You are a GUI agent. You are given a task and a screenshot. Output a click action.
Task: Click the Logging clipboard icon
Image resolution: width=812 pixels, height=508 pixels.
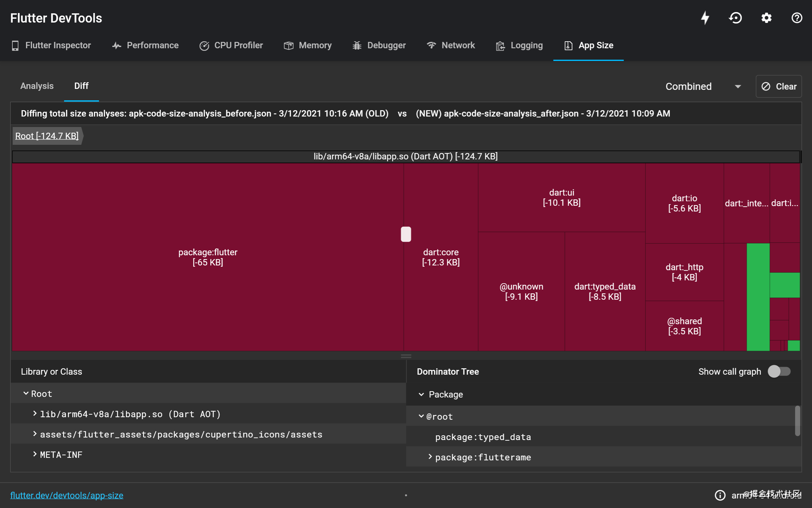pyautogui.click(x=500, y=45)
